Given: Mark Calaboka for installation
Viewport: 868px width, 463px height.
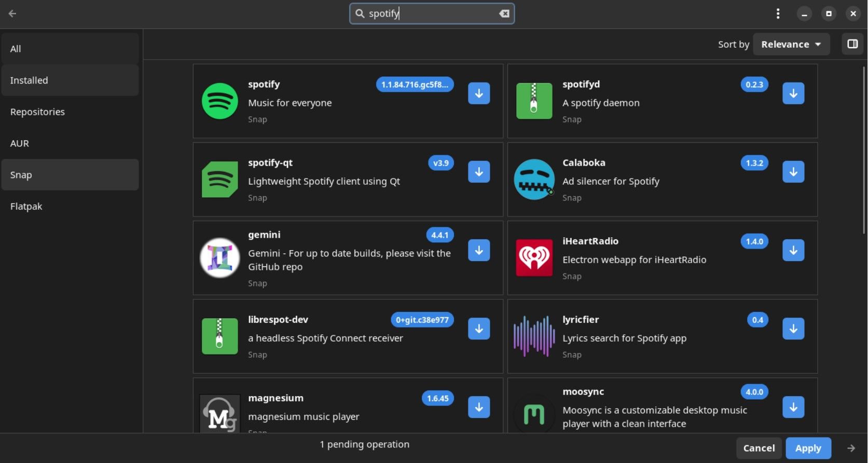Looking at the screenshot, I should tap(793, 172).
